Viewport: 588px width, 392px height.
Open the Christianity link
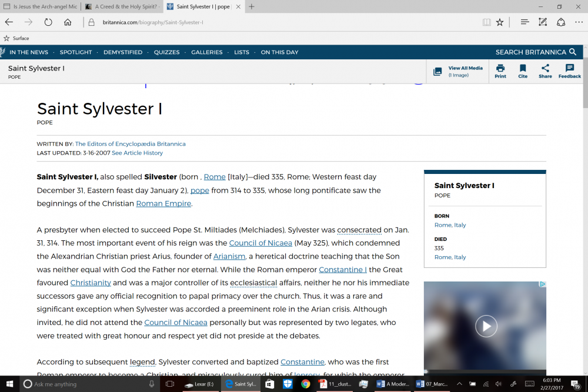[91, 283]
